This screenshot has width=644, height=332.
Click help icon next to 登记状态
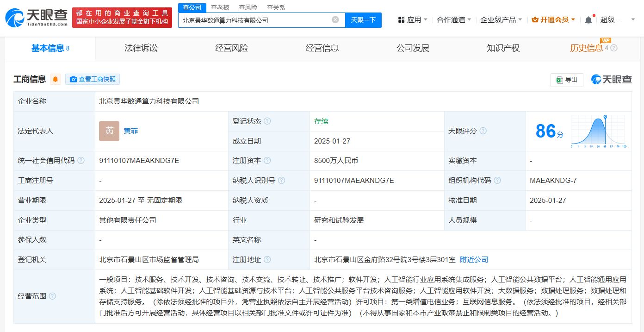(267, 121)
